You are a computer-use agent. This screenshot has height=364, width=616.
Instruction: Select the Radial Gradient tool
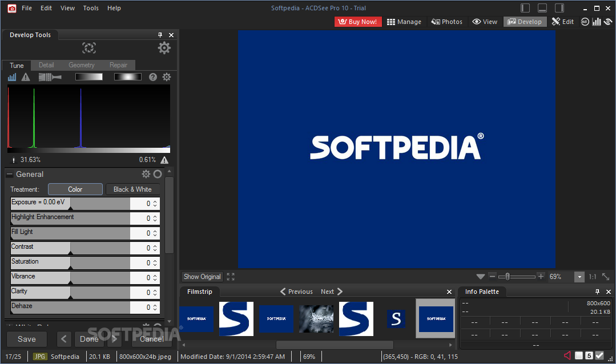(128, 77)
